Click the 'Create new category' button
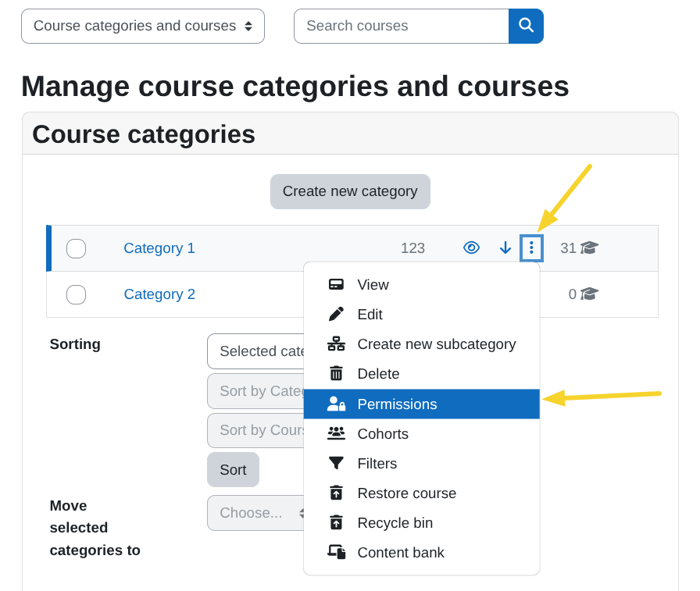The height and width of the screenshot is (591, 700). click(x=349, y=191)
